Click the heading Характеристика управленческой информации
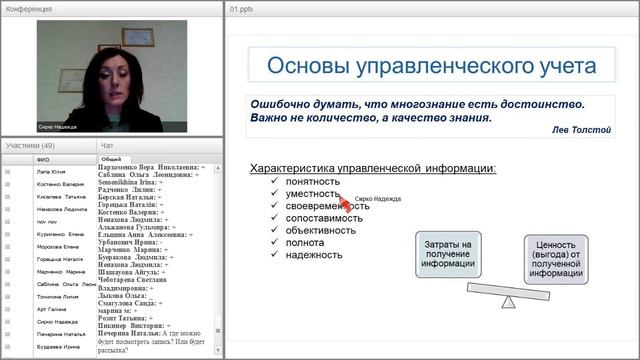 (373, 168)
